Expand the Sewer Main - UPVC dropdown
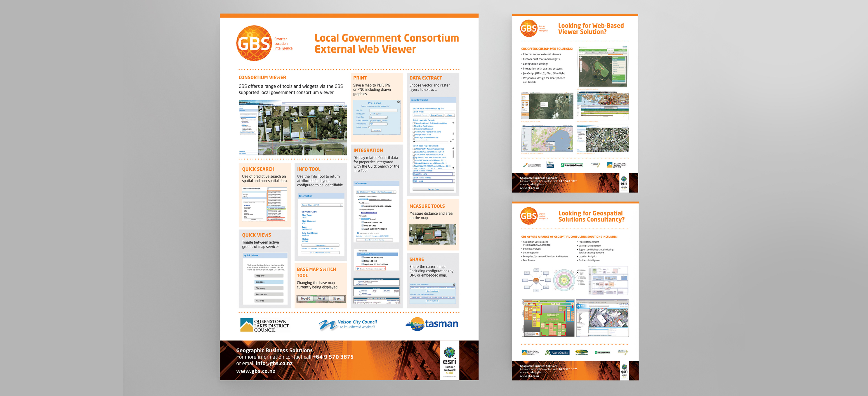Screen dimensions: 868x396 tap(341, 205)
